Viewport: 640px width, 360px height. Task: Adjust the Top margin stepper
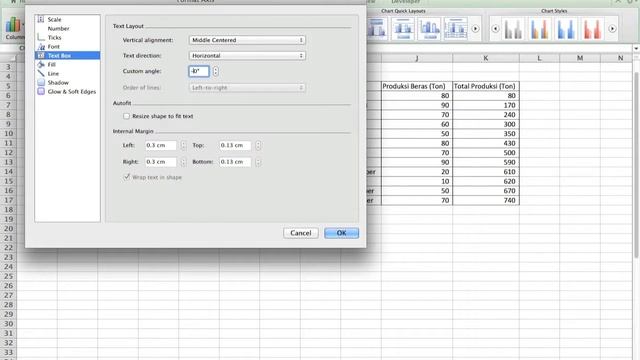pos(258,145)
